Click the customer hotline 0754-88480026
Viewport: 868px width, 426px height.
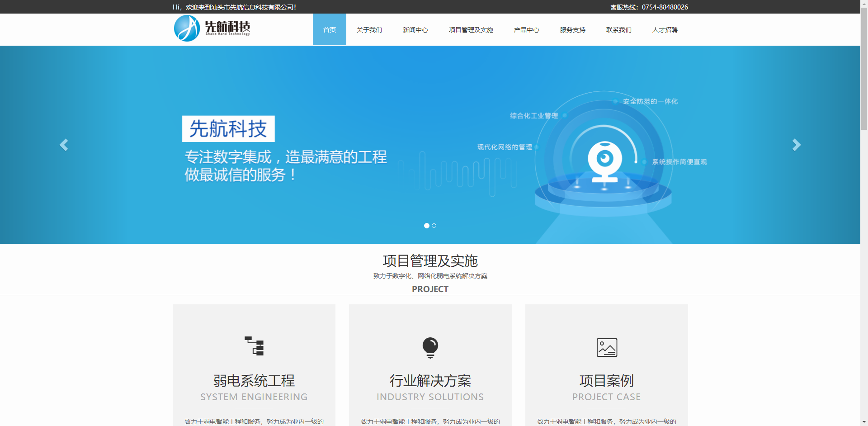pyautogui.click(x=665, y=7)
